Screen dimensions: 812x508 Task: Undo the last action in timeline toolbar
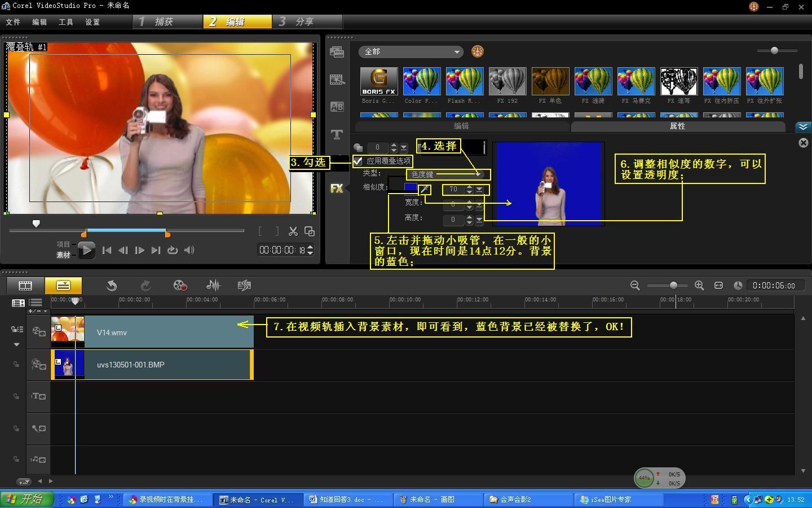click(x=112, y=286)
